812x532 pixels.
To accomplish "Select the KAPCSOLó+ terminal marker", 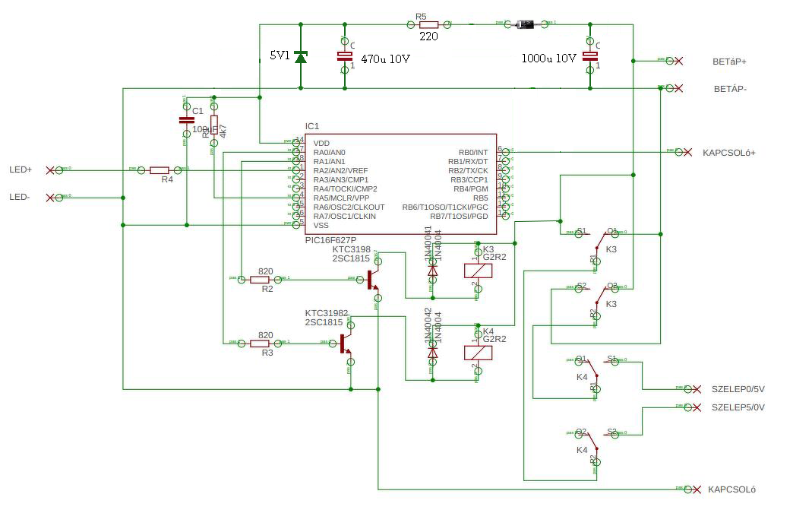I will pyautogui.click(x=687, y=152).
